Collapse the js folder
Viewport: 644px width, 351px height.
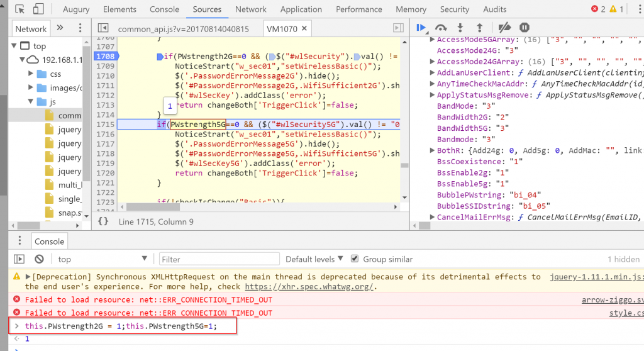pos(31,101)
